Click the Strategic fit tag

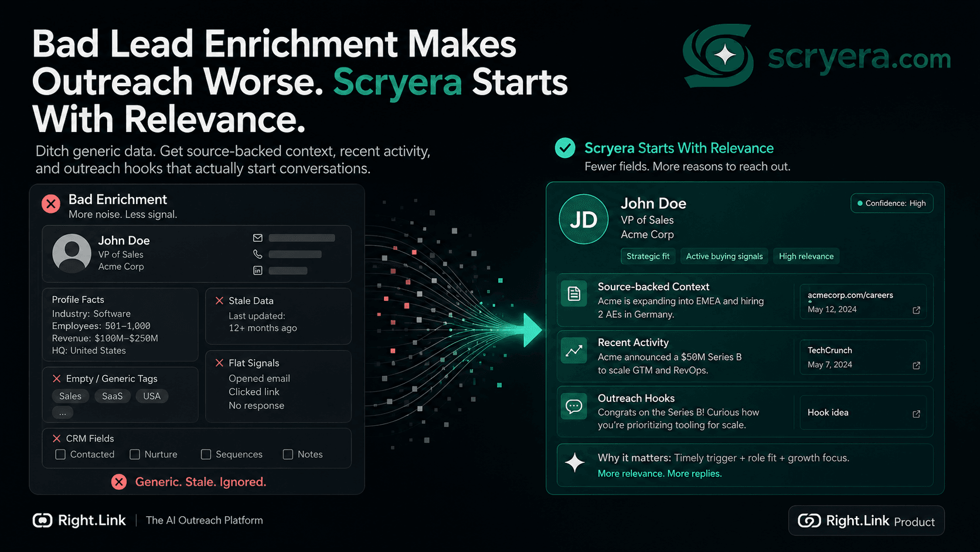pyautogui.click(x=648, y=256)
